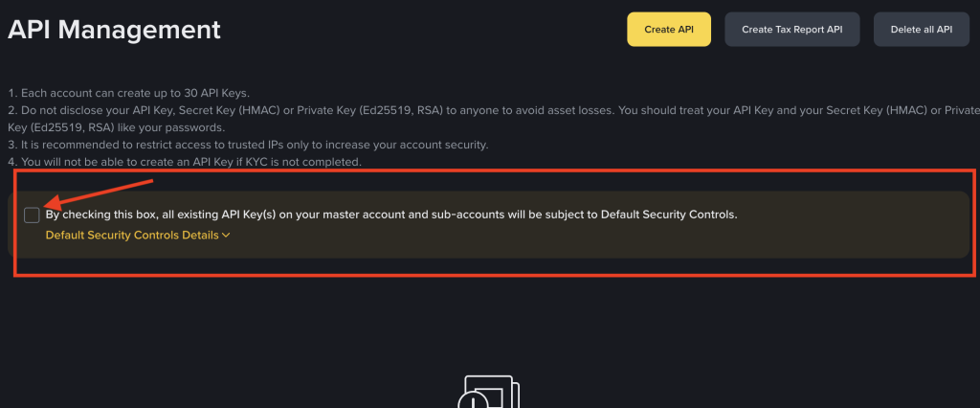Click the yellow Create API button

click(x=669, y=30)
